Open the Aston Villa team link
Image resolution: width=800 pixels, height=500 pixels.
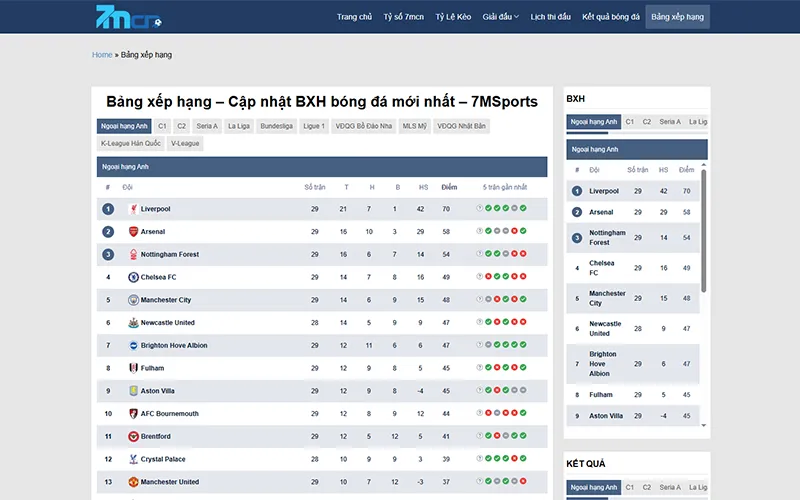(x=157, y=391)
